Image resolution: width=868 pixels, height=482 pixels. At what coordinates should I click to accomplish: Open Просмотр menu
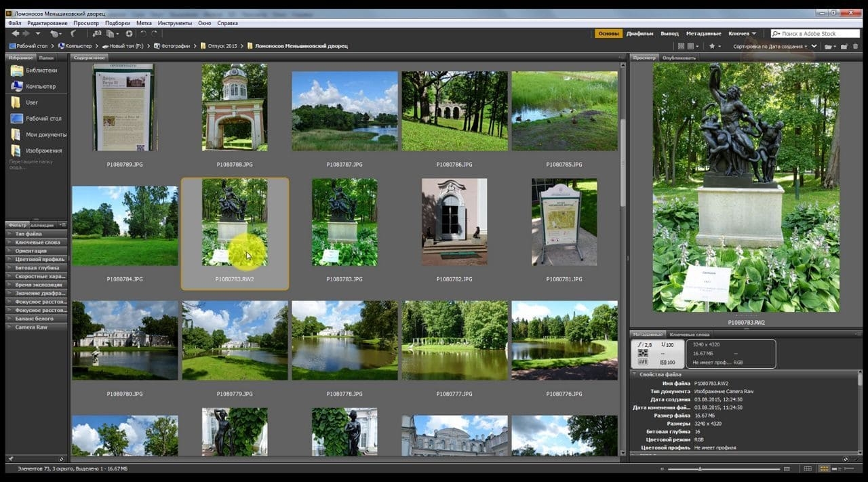coord(86,23)
